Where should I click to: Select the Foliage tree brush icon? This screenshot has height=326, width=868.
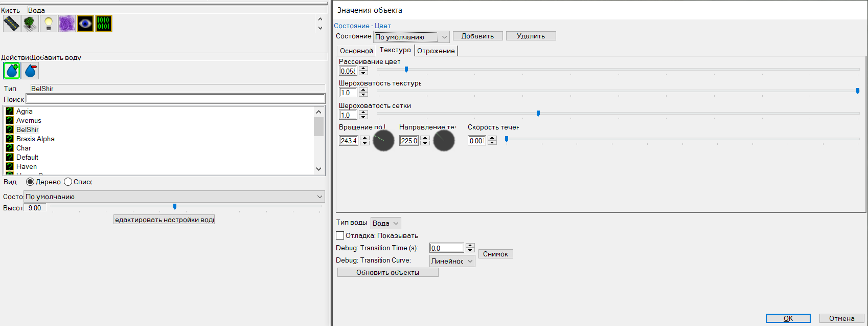click(x=30, y=24)
